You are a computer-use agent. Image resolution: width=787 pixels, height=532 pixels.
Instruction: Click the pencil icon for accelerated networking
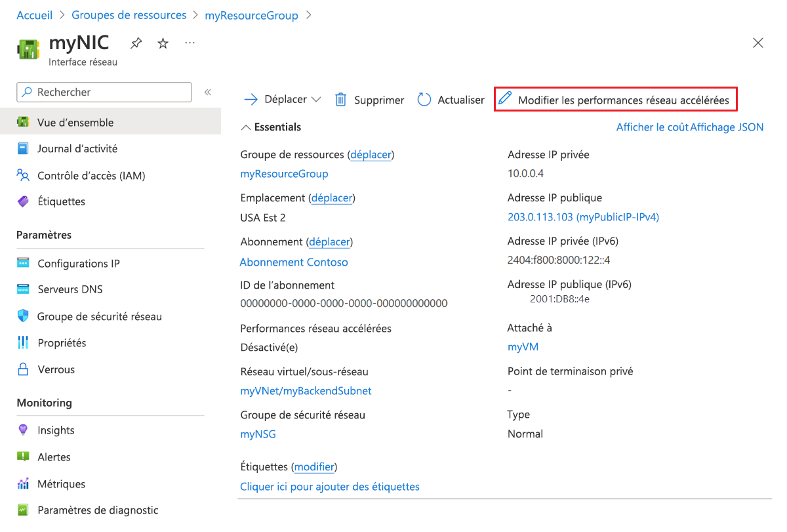pos(504,99)
